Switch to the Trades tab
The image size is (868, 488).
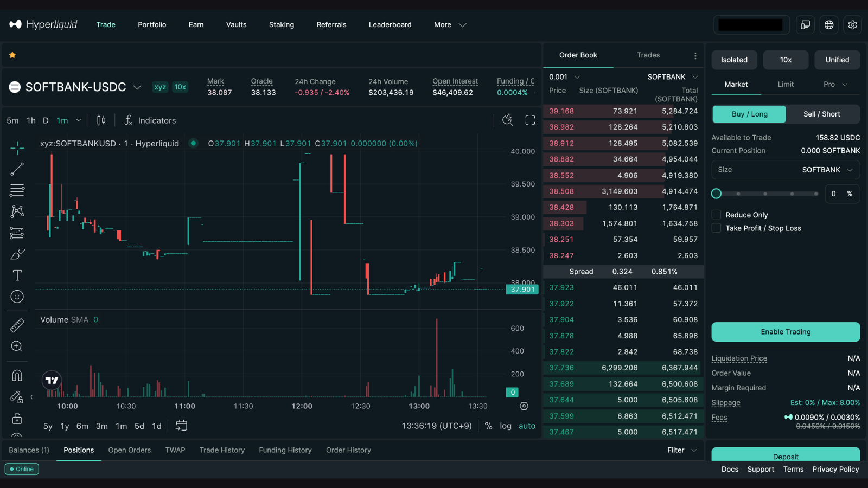pyautogui.click(x=648, y=55)
